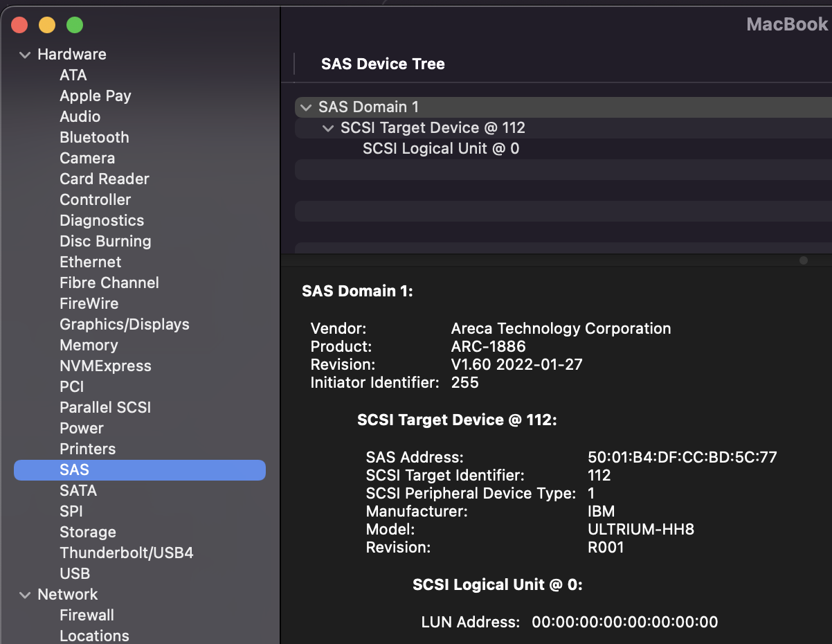Minimize window with the yellow button
The height and width of the screenshot is (644, 832).
(x=47, y=26)
